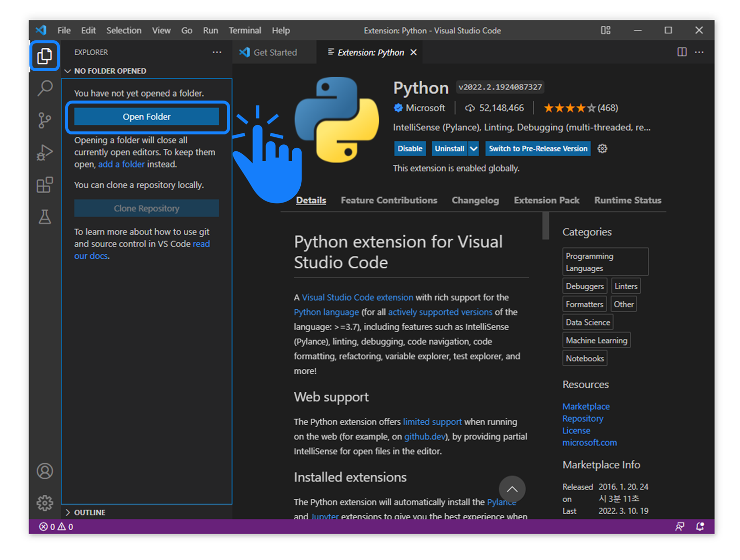The width and height of the screenshot is (740, 560).
Task: Close the Extension: Python tab
Action: tap(413, 52)
